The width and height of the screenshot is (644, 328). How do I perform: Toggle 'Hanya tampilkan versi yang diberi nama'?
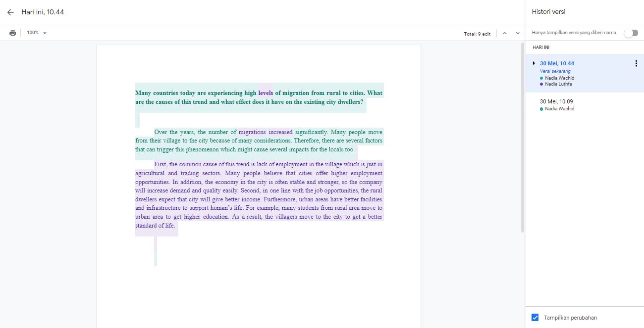coord(631,33)
